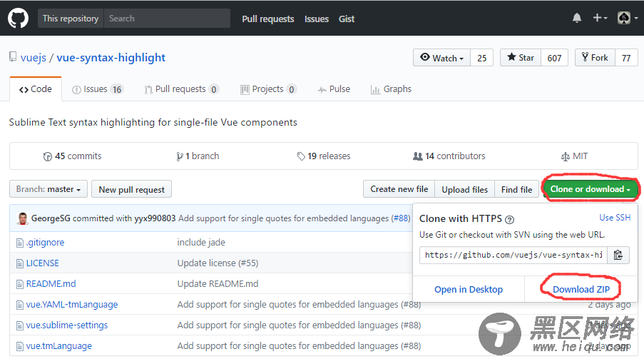The image size is (644, 359).
Task: Fork this repository
Action: 595,58
